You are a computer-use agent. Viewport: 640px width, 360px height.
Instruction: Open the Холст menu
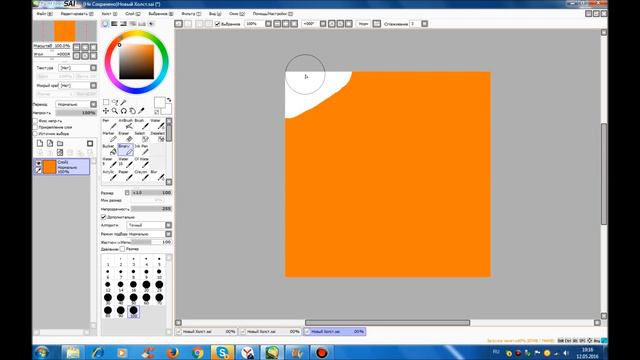(x=109, y=14)
